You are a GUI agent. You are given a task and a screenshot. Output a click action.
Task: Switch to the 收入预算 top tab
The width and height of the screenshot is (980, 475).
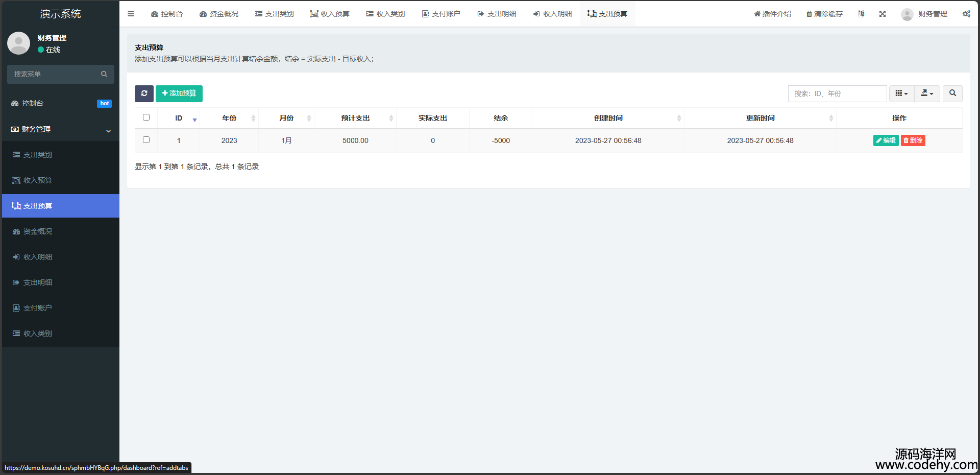[x=330, y=14]
